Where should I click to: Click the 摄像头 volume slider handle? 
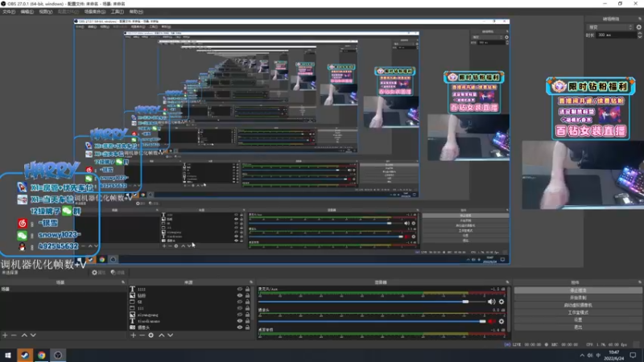click(x=482, y=321)
